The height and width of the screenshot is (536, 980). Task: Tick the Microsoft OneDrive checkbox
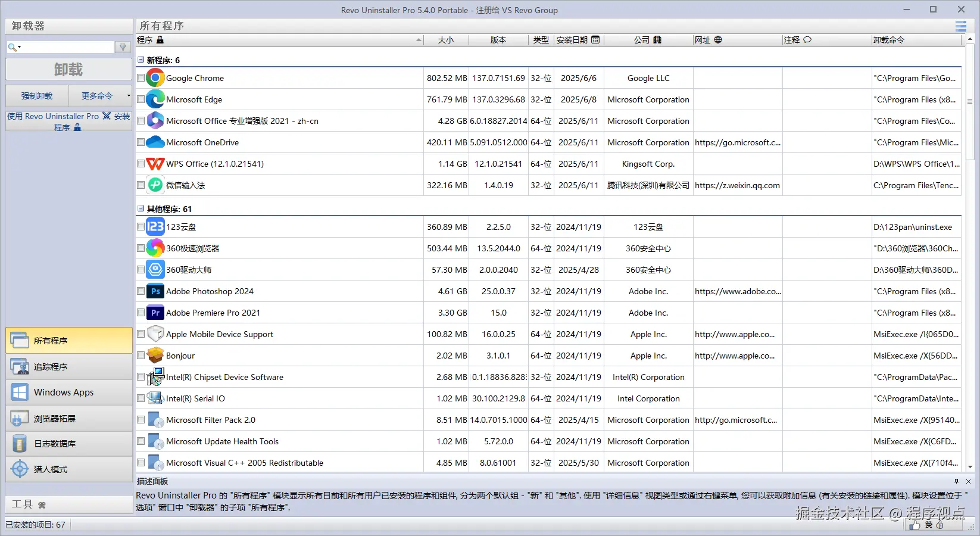point(141,142)
